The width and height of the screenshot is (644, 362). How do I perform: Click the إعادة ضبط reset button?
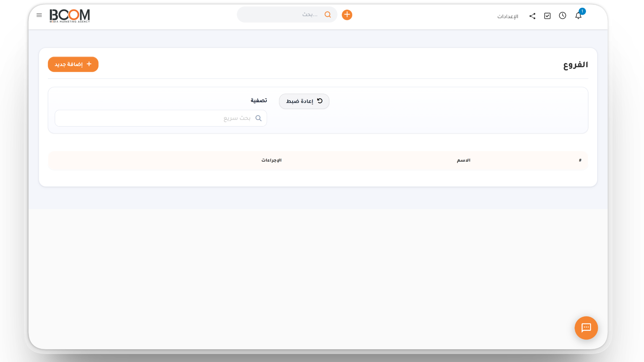304,101
